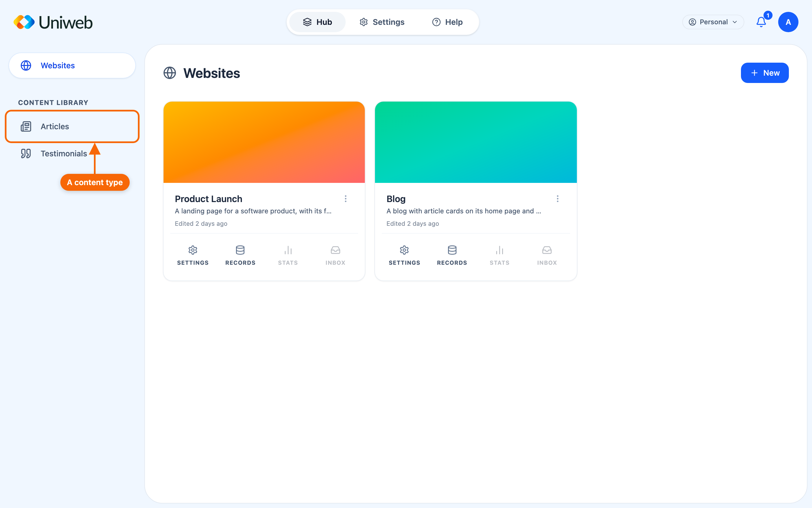Image resolution: width=812 pixels, height=508 pixels.
Task: Click the Blog title
Action: (396, 199)
